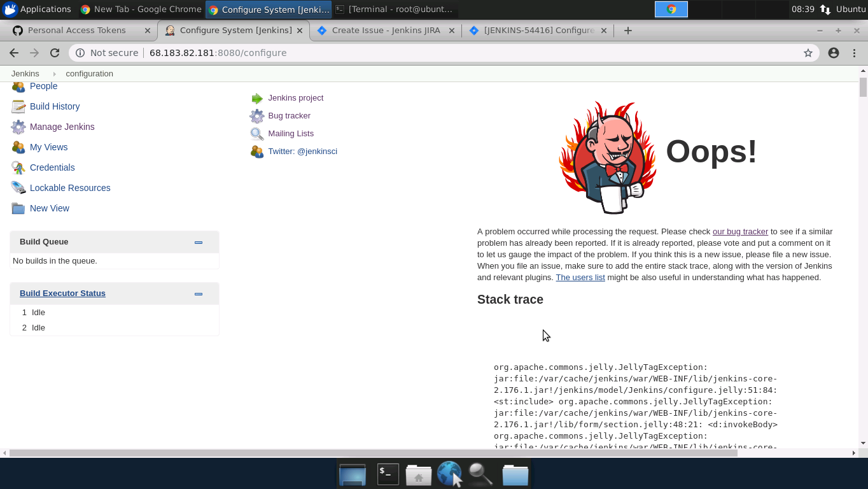The image size is (868, 489).
Task: Reload the Jenkins configure page
Action: (55, 53)
